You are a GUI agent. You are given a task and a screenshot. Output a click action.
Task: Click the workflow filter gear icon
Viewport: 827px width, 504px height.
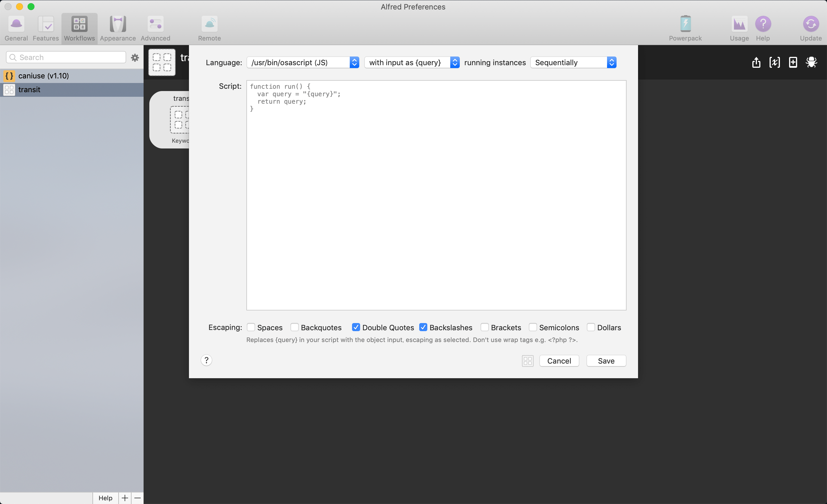click(135, 58)
